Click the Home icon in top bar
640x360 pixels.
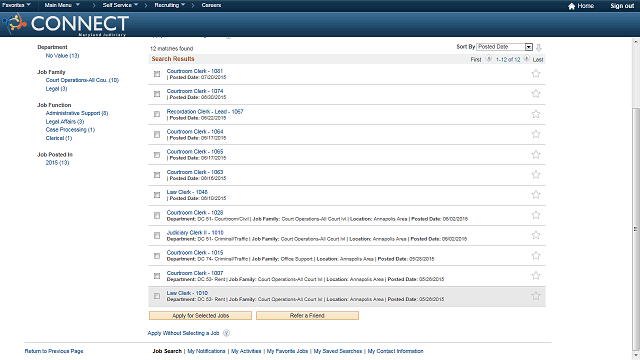tap(571, 6)
